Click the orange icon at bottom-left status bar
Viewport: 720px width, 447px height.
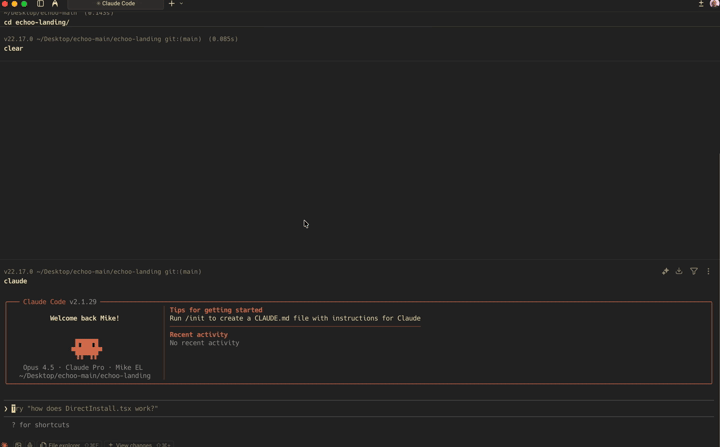[x=5, y=444]
